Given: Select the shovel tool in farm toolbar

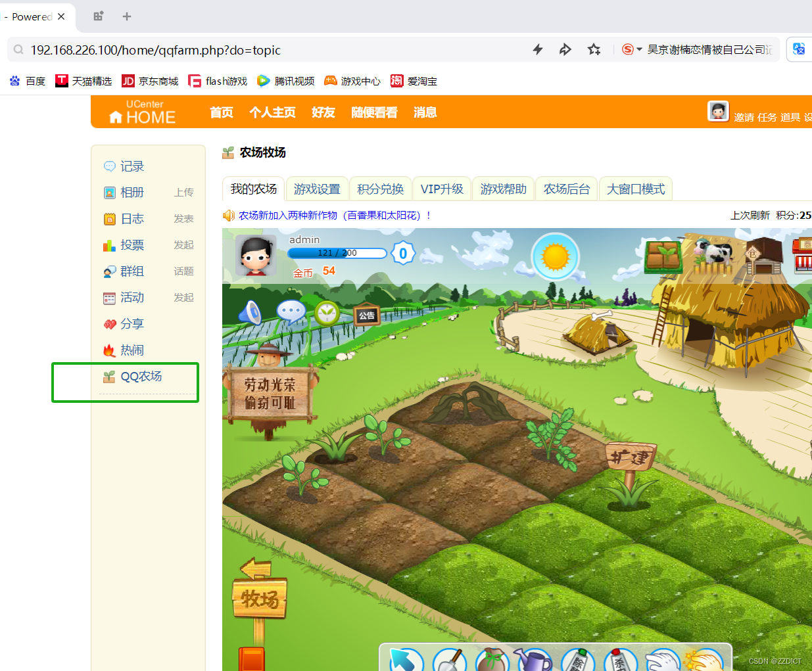Looking at the screenshot, I should click(450, 660).
